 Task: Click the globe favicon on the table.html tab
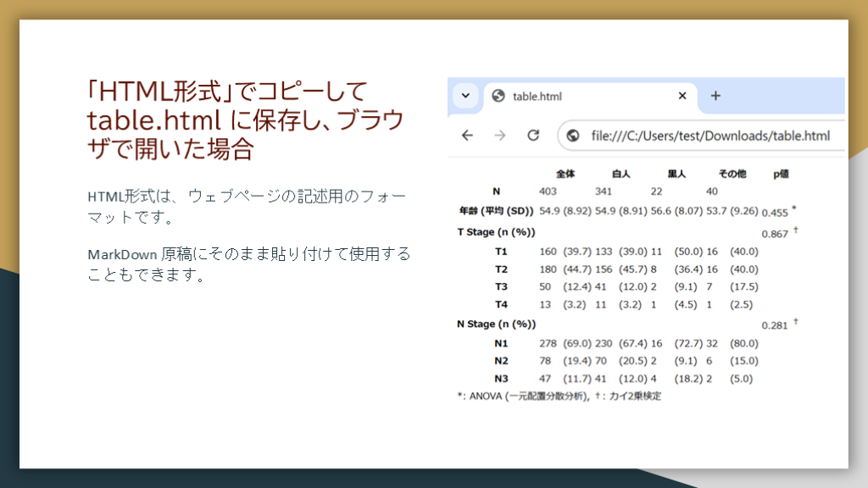pos(498,97)
